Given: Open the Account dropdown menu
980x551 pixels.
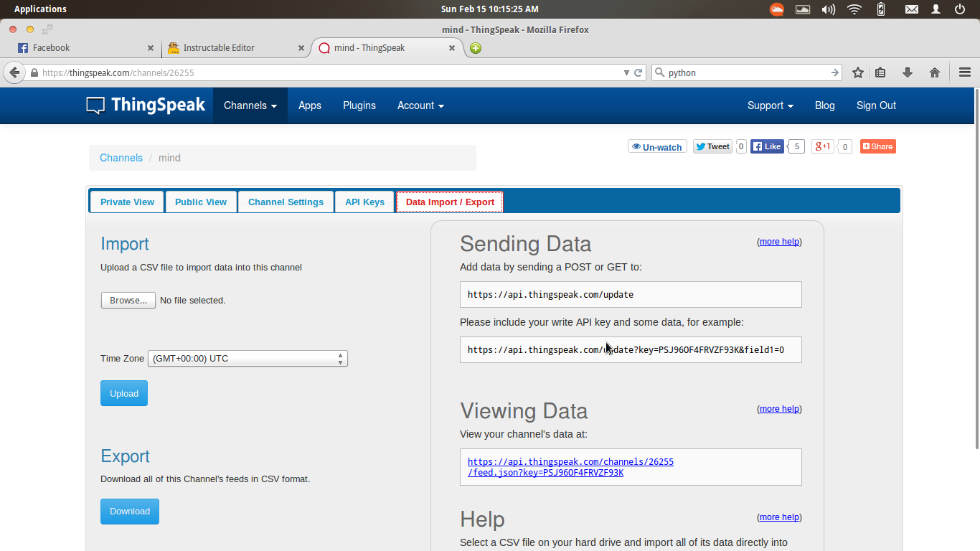Looking at the screenshot, I should pos(420,105).
